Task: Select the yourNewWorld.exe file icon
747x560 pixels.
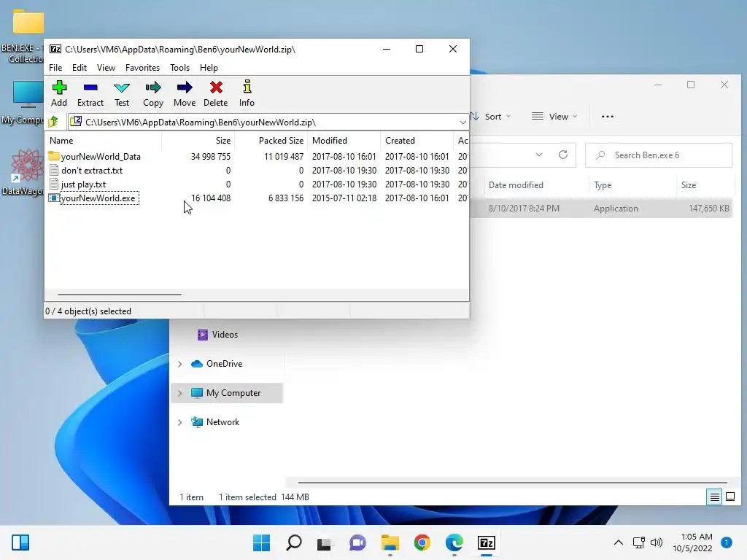Action: [53, 198]
